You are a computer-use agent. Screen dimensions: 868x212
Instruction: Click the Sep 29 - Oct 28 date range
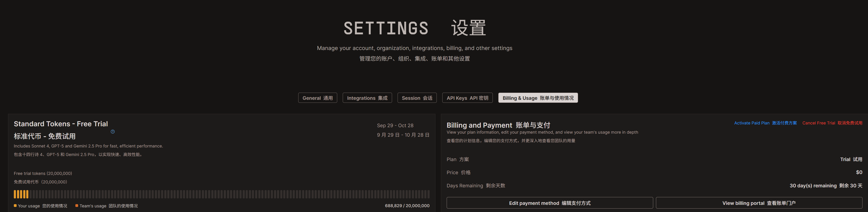(395, 125)
